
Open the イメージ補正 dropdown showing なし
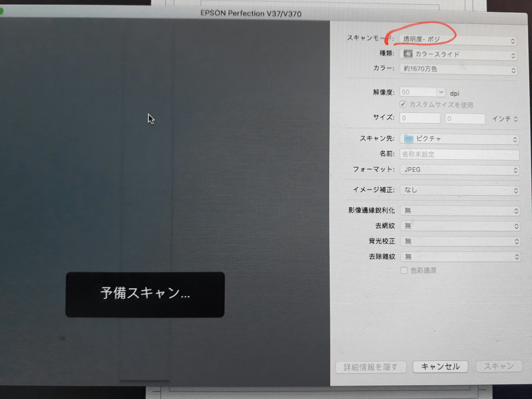point(460,190)
